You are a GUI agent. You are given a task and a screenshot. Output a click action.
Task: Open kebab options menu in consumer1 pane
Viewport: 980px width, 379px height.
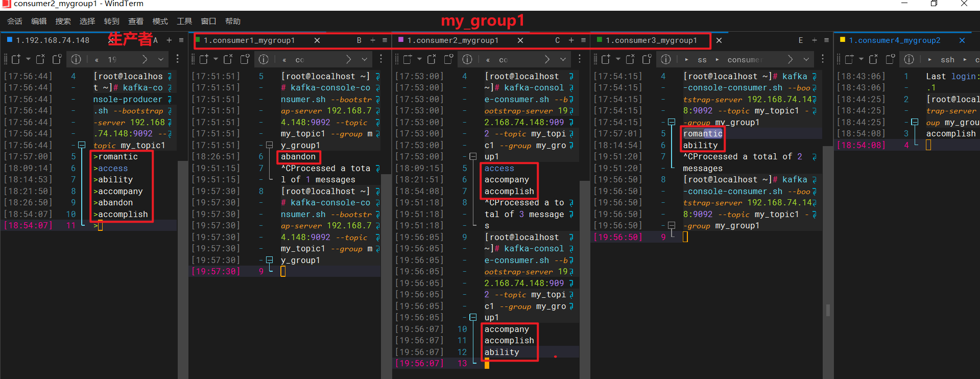(381, 59)
